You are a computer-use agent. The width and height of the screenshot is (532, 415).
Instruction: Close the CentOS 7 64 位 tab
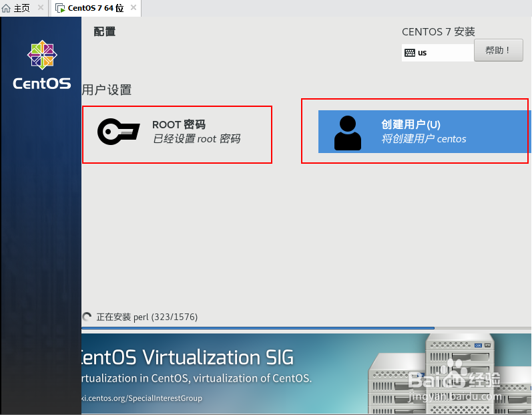pos(134,7)
